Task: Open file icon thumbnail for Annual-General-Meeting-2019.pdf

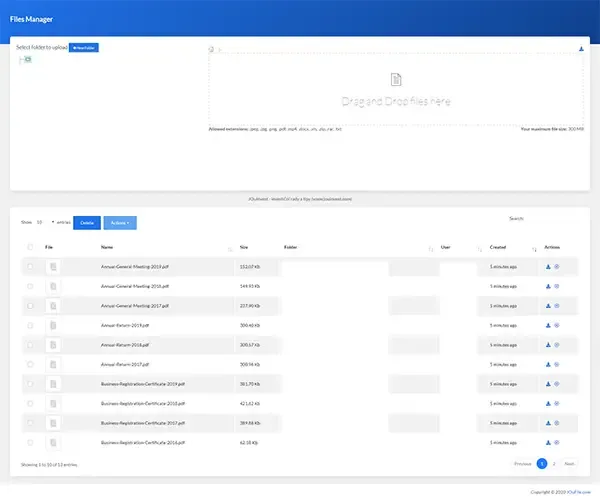Action: coord(53,267)
